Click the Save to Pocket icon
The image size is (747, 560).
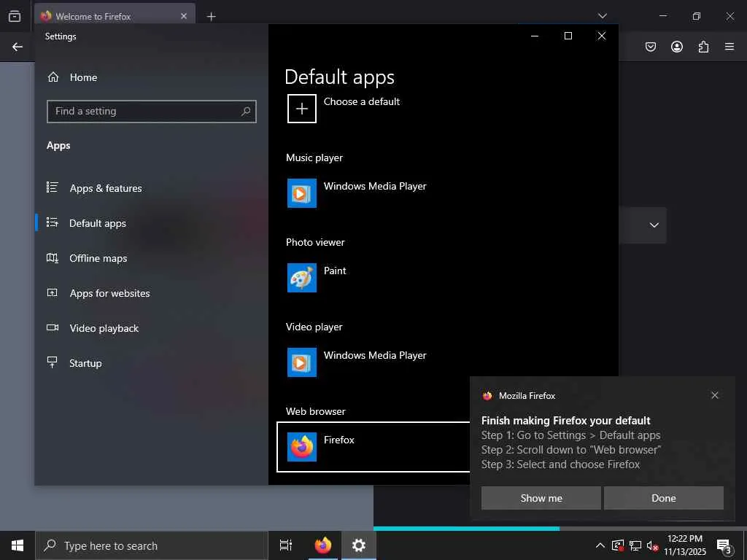point(650,47)
